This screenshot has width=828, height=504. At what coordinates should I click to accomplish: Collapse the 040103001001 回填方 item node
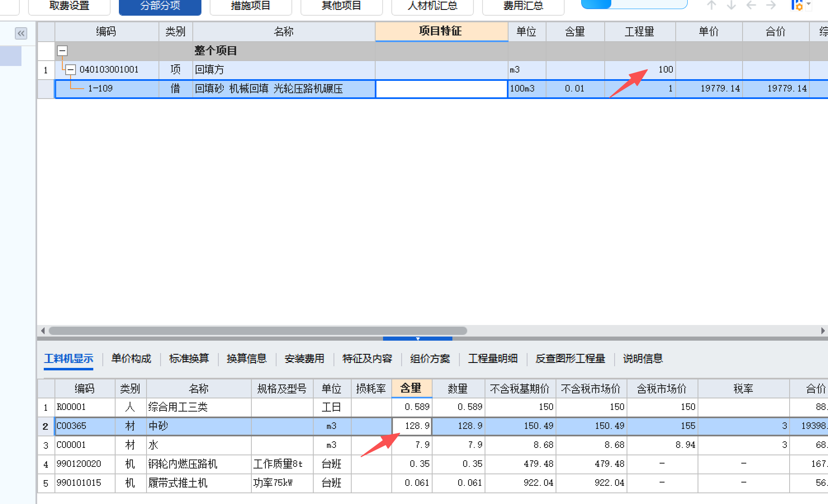(71, 70)
